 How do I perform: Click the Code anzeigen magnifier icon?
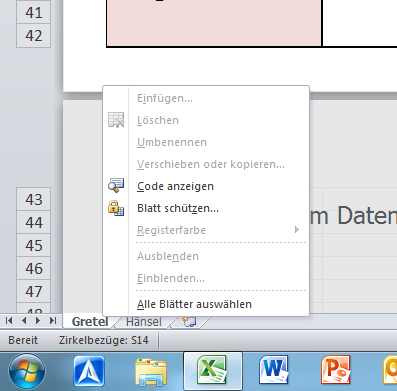pyautogui.click(x=116, y=185)
